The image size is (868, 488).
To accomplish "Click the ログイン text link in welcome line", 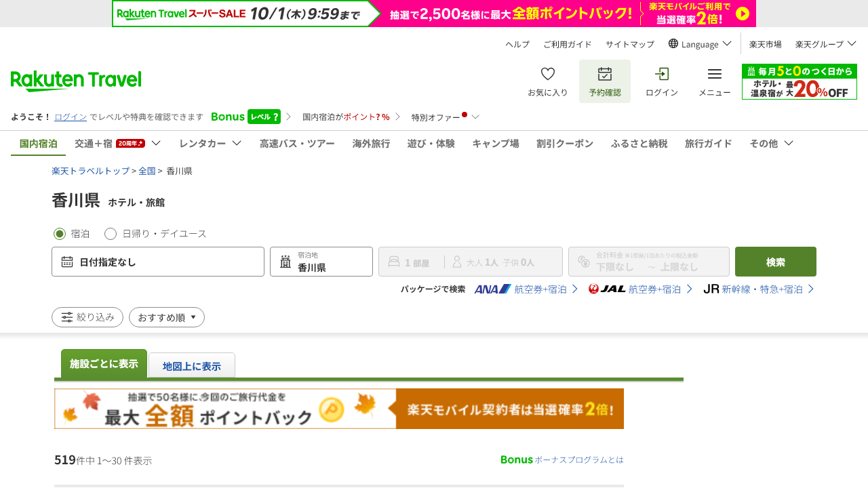I will coord(71,117).
